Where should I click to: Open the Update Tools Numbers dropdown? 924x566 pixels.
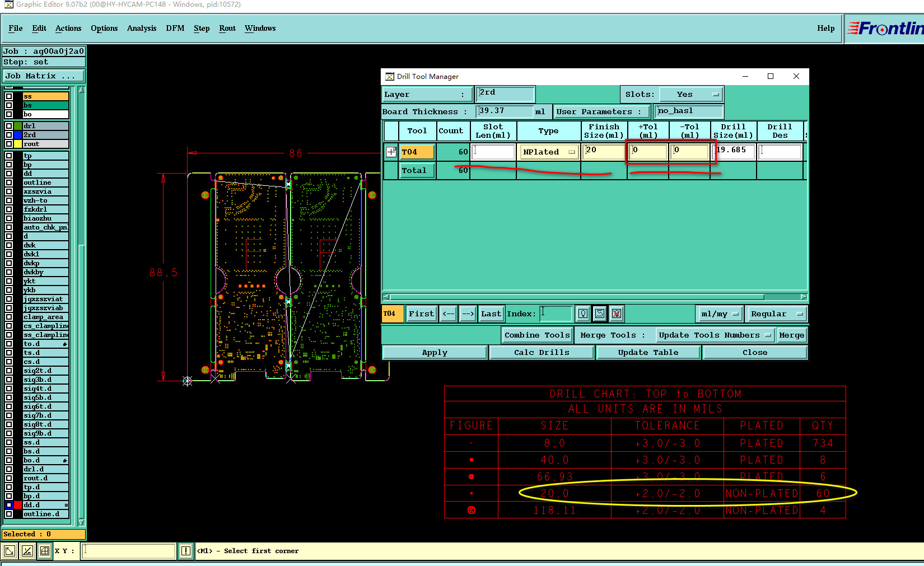tap(715, 335)
